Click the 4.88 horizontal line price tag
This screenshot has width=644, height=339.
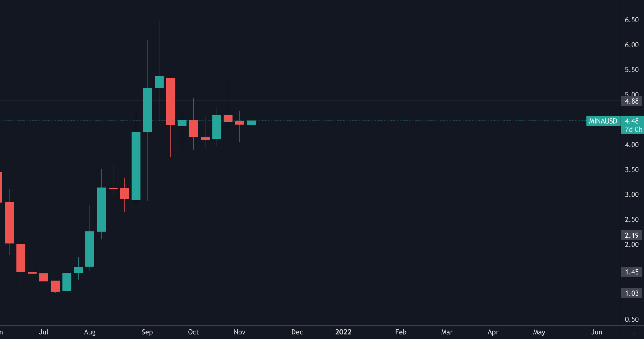pos(632,101)
